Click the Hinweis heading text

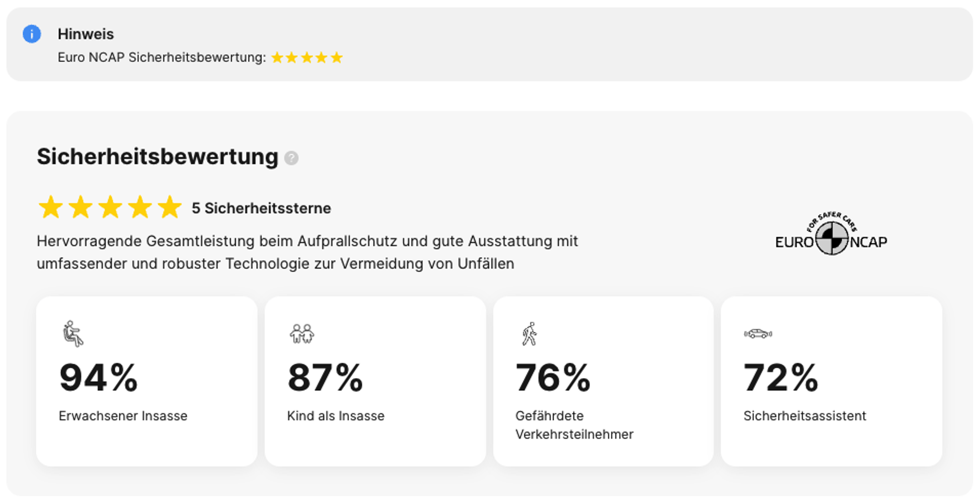point(86,34)
